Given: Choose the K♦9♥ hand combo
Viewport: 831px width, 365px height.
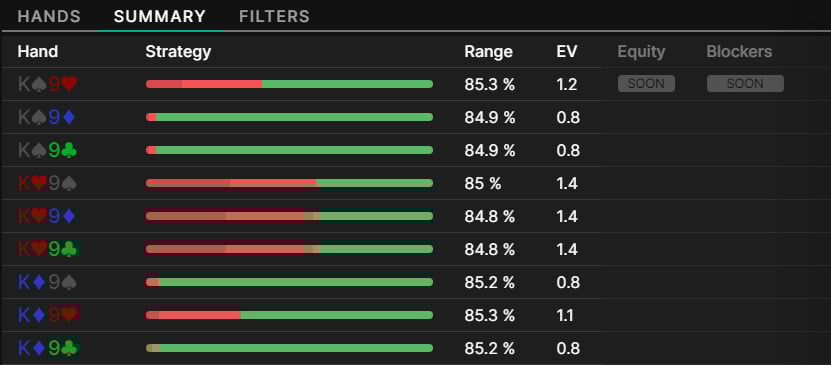Looking at the screenshot, I should (x=48, y=315).
